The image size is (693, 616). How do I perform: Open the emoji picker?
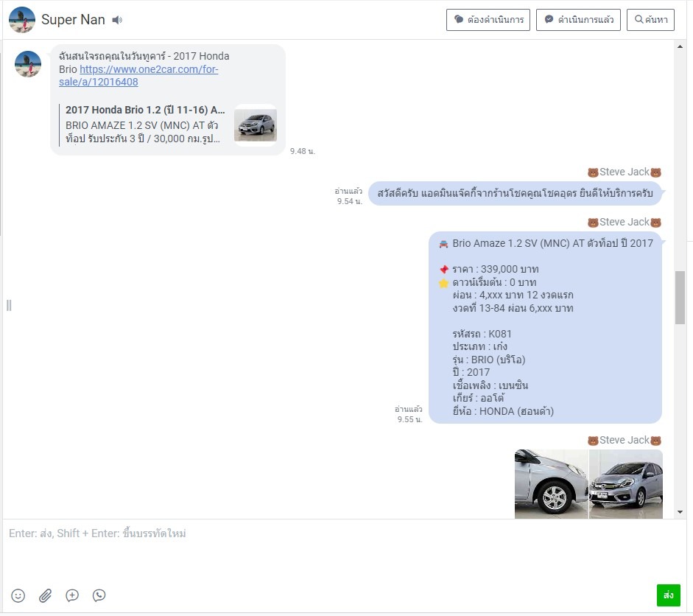point(18,595)
